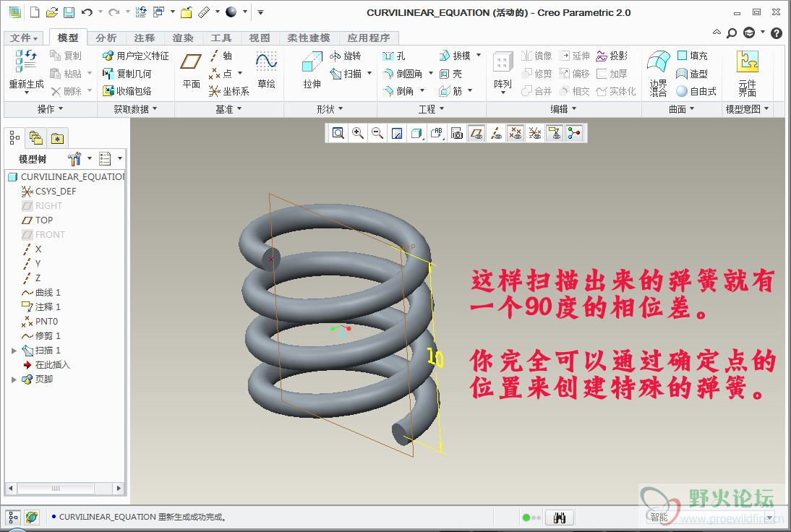
Task: Click the 用户定义特征 button
Action: (x=136, y=56)
